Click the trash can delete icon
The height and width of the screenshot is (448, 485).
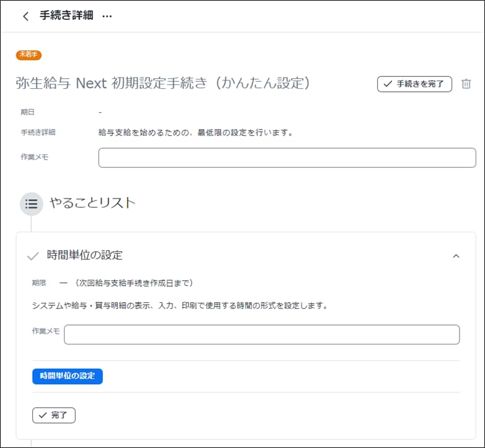(466, 84)
